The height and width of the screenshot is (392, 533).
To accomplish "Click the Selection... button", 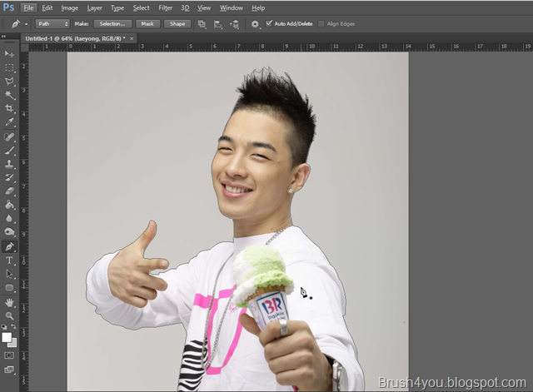I will (112, 24).
